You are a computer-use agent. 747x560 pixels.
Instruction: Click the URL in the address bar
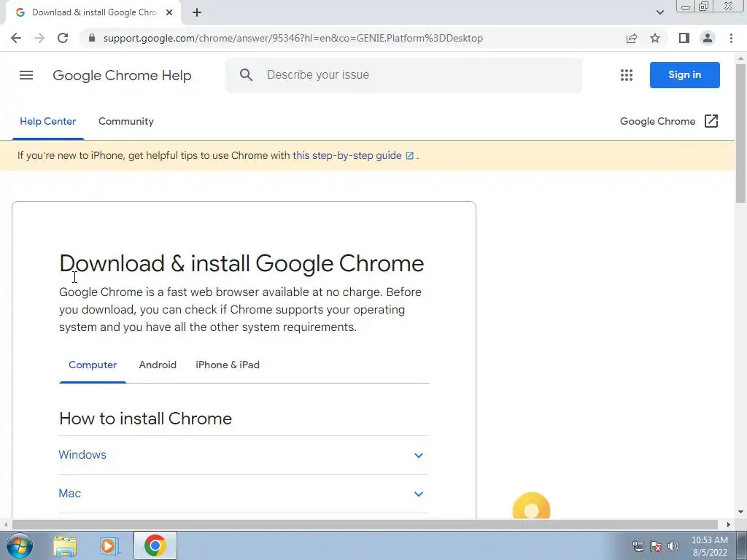293,38
